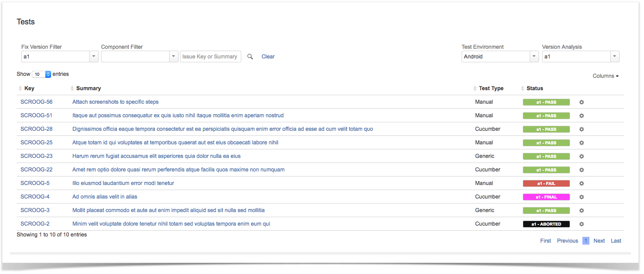Open gear menu for SCROOG-3 row
This screenshot has width=644, height=274.
tap(582, 211)
